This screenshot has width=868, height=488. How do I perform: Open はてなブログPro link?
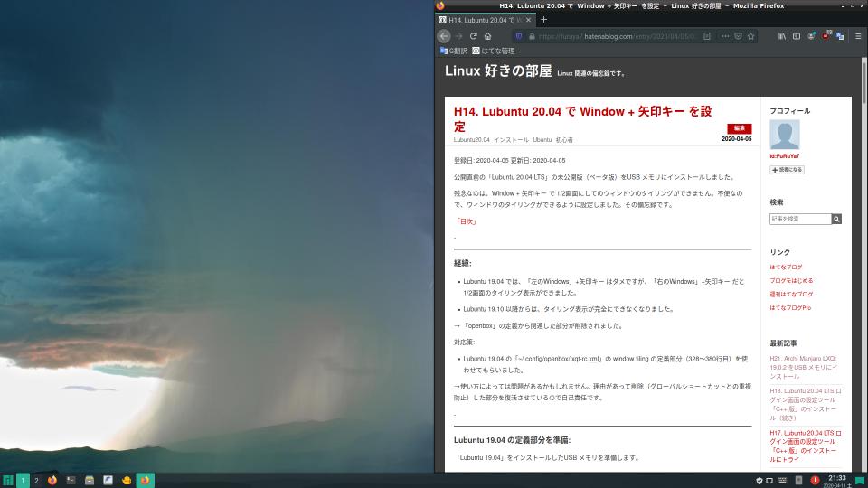click(790, 307)
